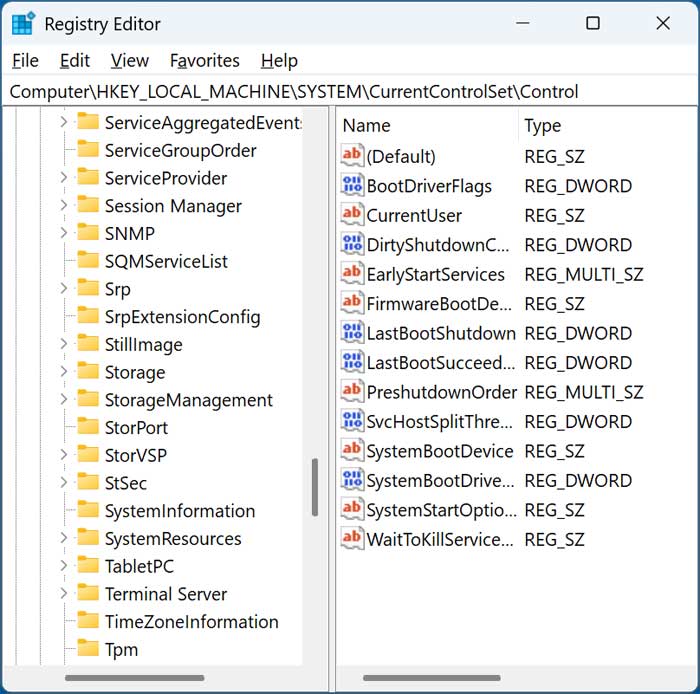Select the SrpExtensionConfig key label

tap(183, 317)
